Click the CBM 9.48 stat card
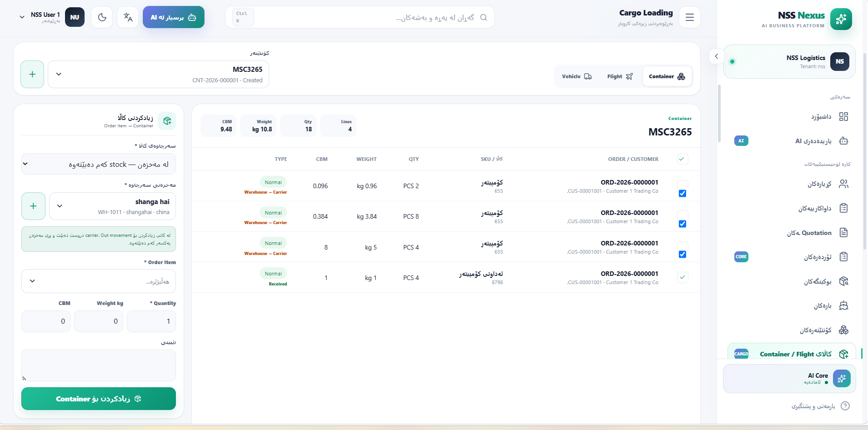Viewport: 868px width, 430px height. [218, 126]
